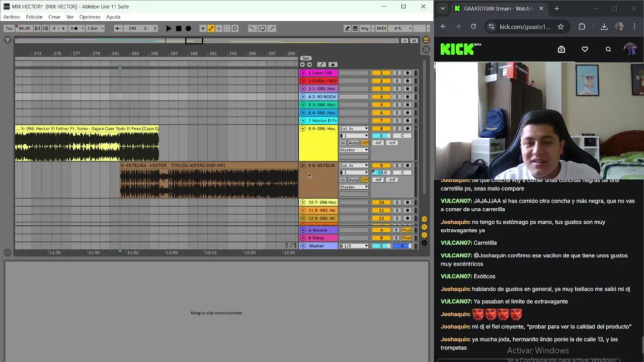Solo track 1 Laser 158

tap(396, 73)
